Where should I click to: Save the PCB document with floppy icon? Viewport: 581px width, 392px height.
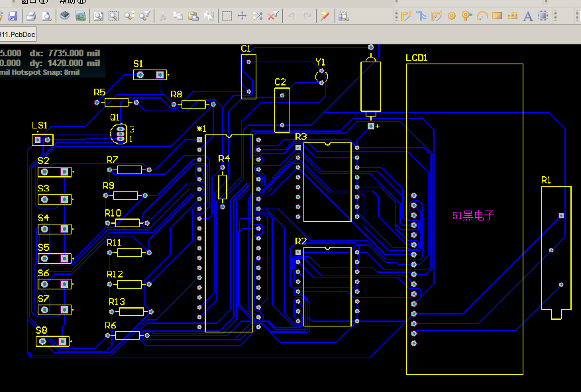point(13,16)
